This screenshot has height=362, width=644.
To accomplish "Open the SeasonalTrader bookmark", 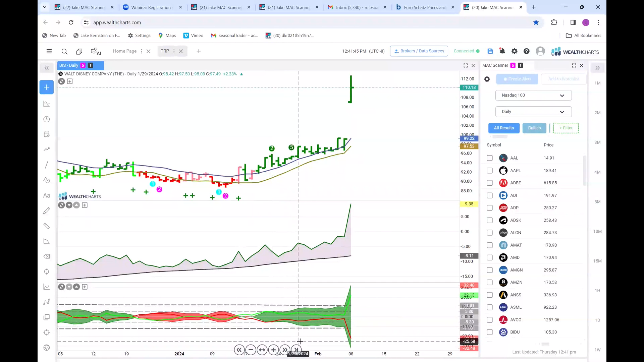I will [234, 36].
